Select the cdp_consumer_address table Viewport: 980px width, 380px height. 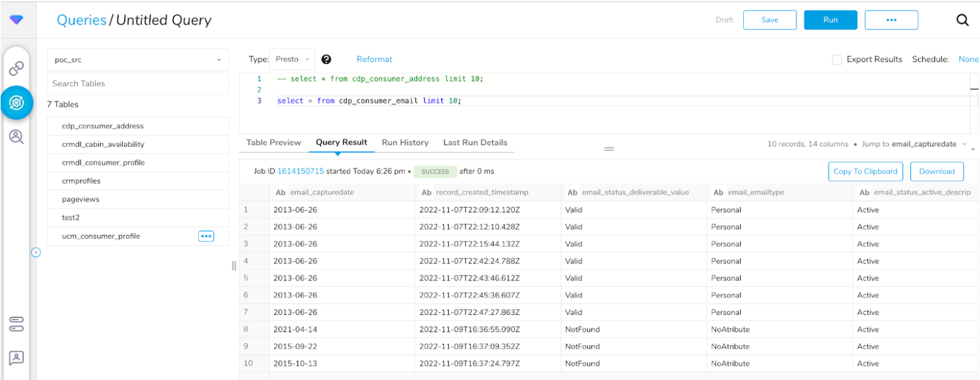[x=103, y=126]
